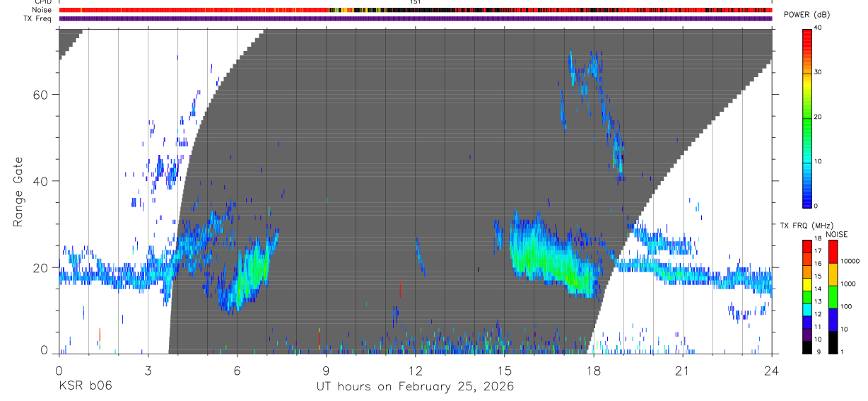This screenshot has width=868, height=401.
Task: Click the y-axis tick label '60'
Action: tap(41, 95)
